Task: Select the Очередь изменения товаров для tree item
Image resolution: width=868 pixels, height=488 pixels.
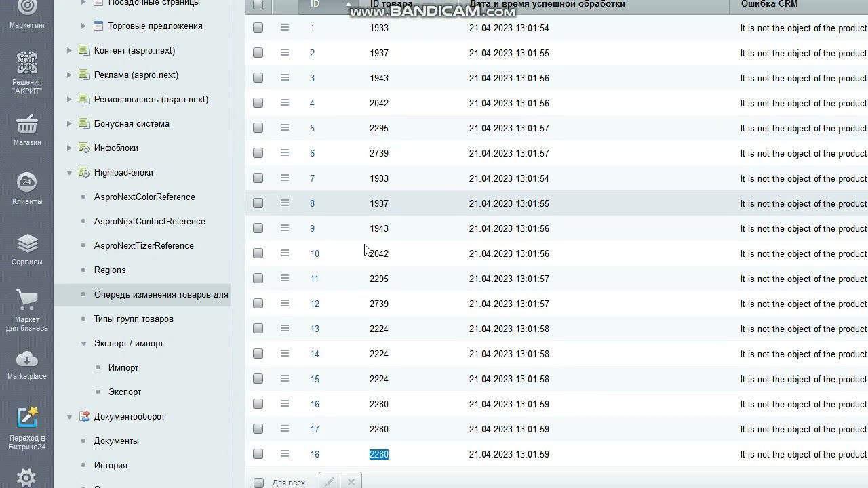Action: click(x=161, y=294)
